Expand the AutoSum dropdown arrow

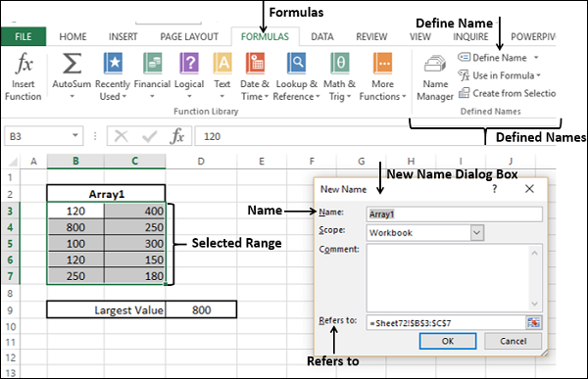coord(72,97)
